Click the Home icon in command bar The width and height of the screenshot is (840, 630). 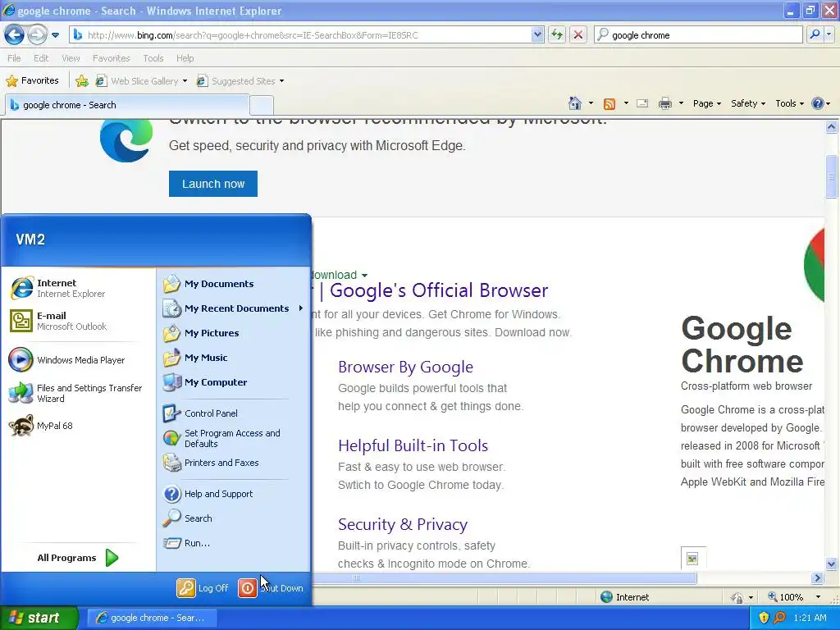pos(575,103)
